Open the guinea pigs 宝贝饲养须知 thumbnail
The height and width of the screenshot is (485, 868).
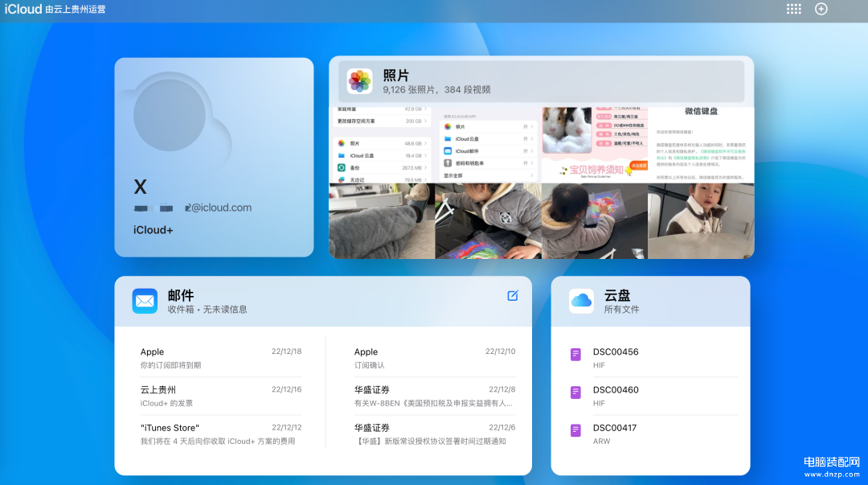(x=595, y=145)
